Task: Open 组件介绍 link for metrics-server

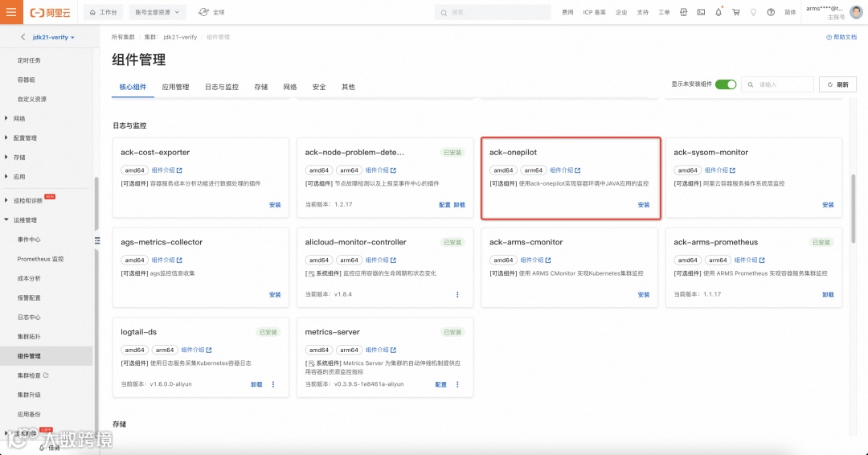Action: pos(381,350)
